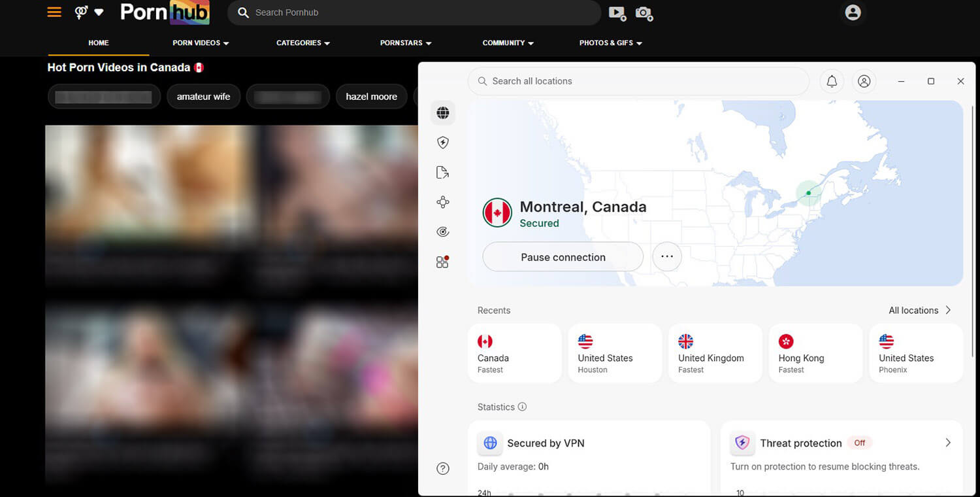The image size is (980, 497).
Task: Minimize the VPN window
Action: tap(902, 81)
